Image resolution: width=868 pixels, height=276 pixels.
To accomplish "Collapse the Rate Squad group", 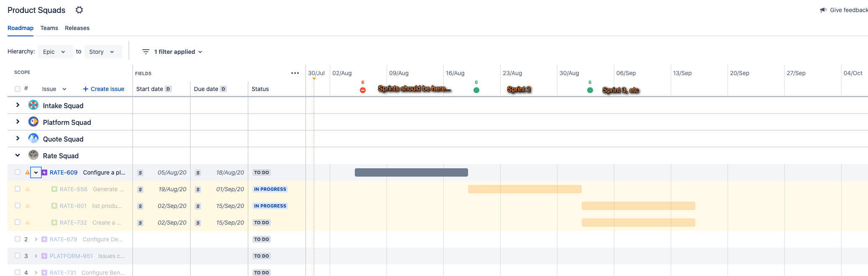I will (18, 155).
